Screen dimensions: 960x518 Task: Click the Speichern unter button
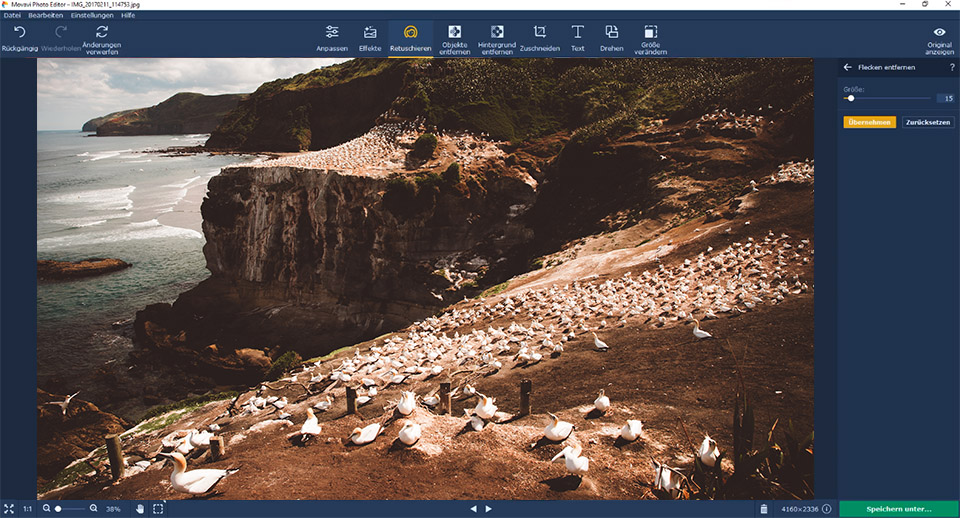click(x=898, y=509)
